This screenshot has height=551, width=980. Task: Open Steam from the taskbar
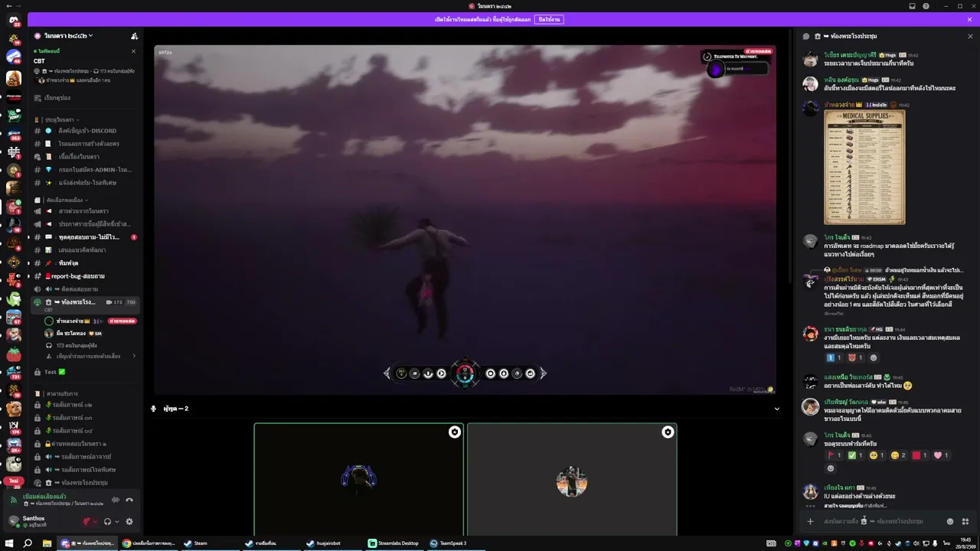click(209, 543)
